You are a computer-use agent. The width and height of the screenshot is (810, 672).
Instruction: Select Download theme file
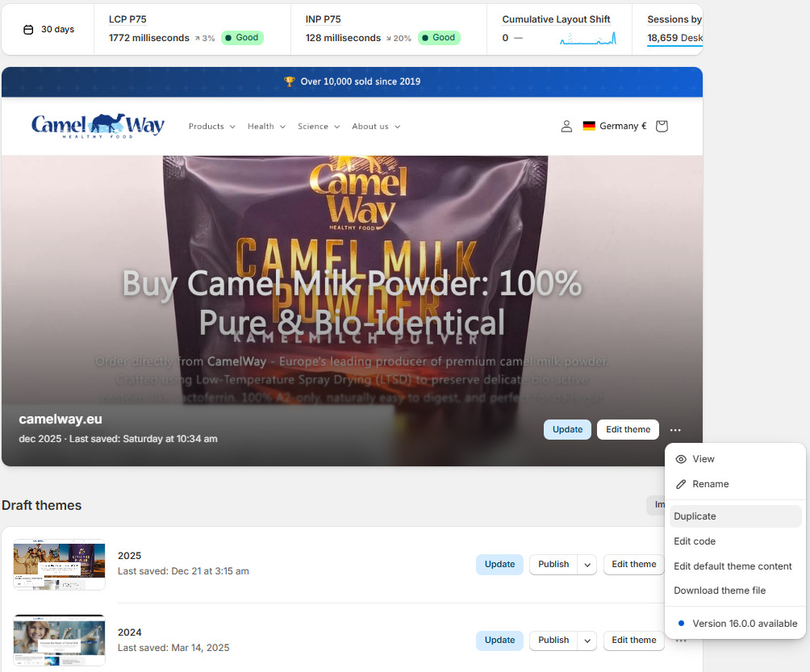(x=735, y=591)
